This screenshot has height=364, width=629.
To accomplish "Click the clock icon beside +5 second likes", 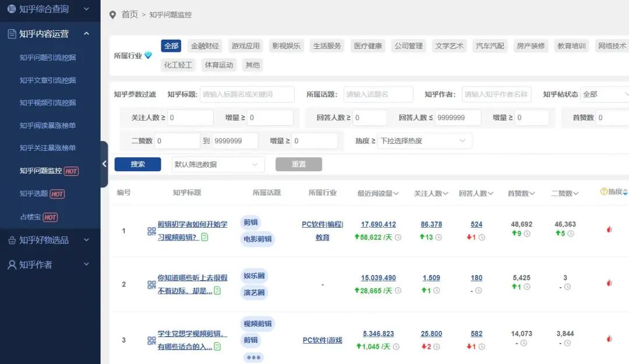I will pos(570,234).
